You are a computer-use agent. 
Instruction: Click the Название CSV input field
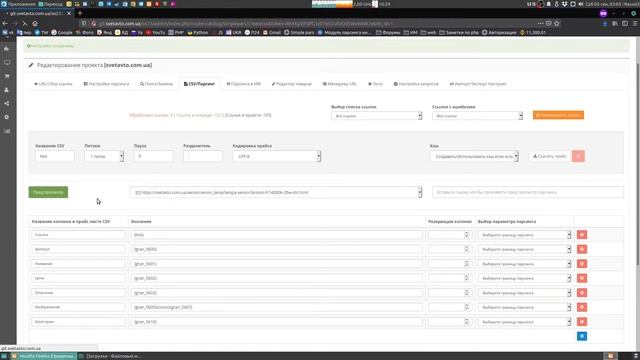click(x=55, y=156)
